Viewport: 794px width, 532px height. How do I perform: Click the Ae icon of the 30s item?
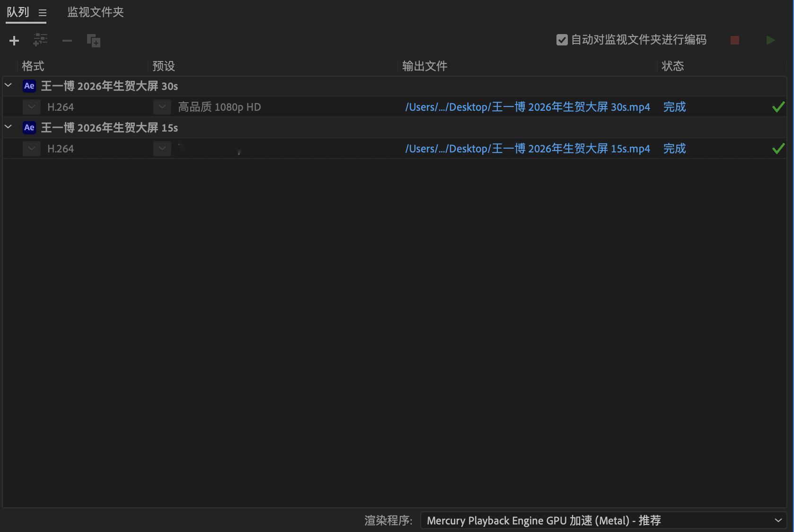coord(29,86)
